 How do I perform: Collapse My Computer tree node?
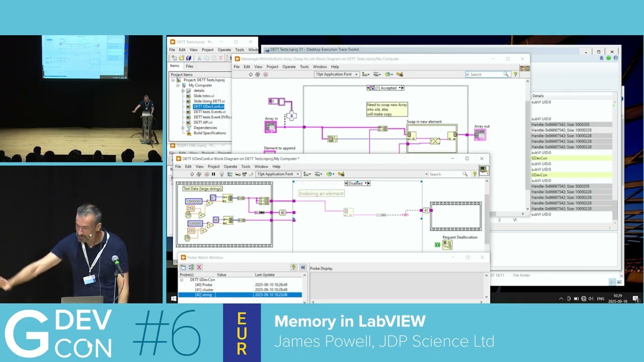pos(178,85)
